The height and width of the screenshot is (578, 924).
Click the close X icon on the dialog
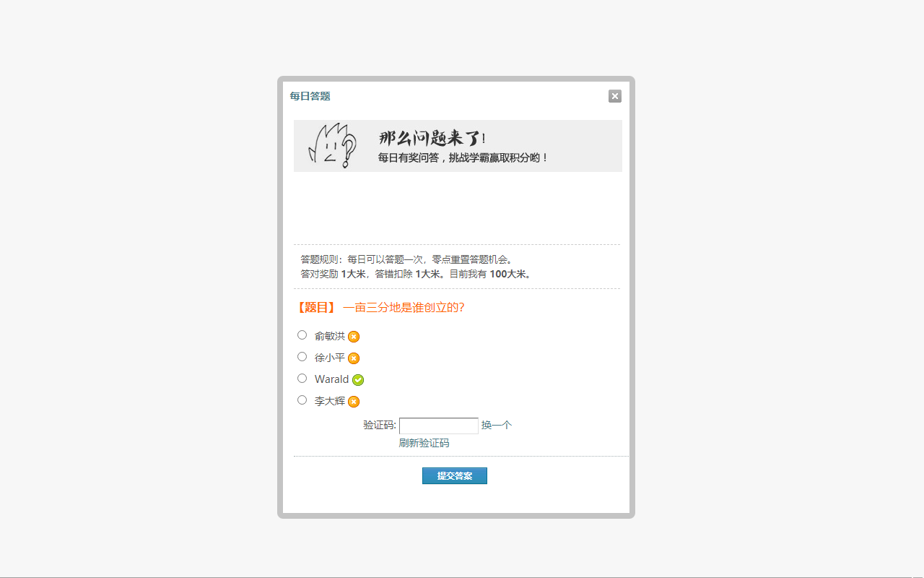pos(614,95)
